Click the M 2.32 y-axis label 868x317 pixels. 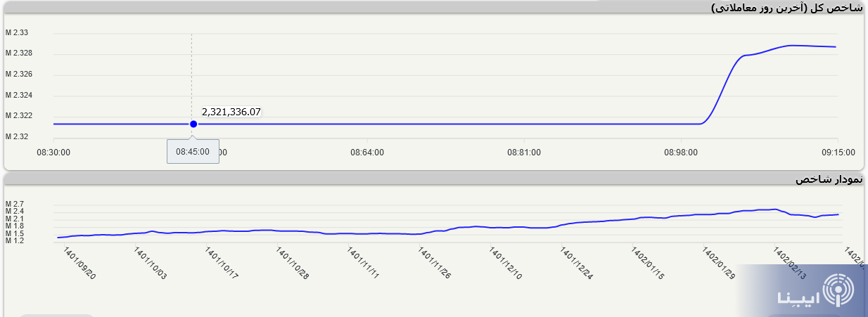pos(18,136)
